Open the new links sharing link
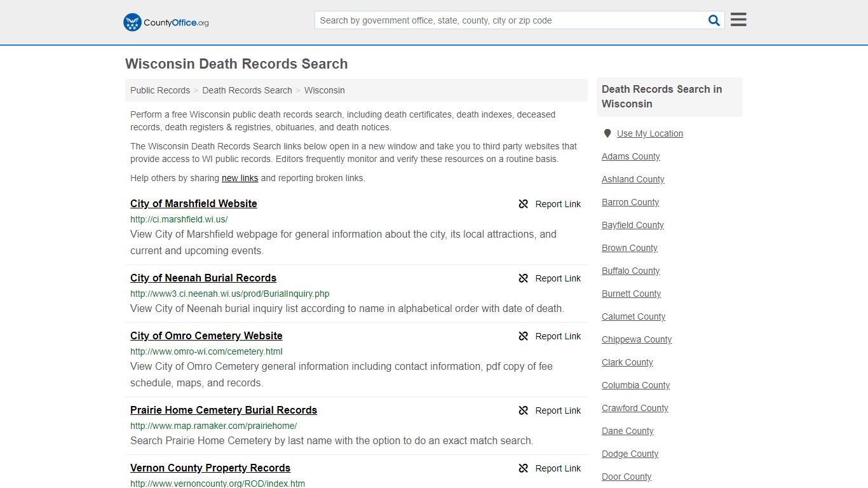Image resolution: width=868 pixels, height=488 pixels. point(240,178)
